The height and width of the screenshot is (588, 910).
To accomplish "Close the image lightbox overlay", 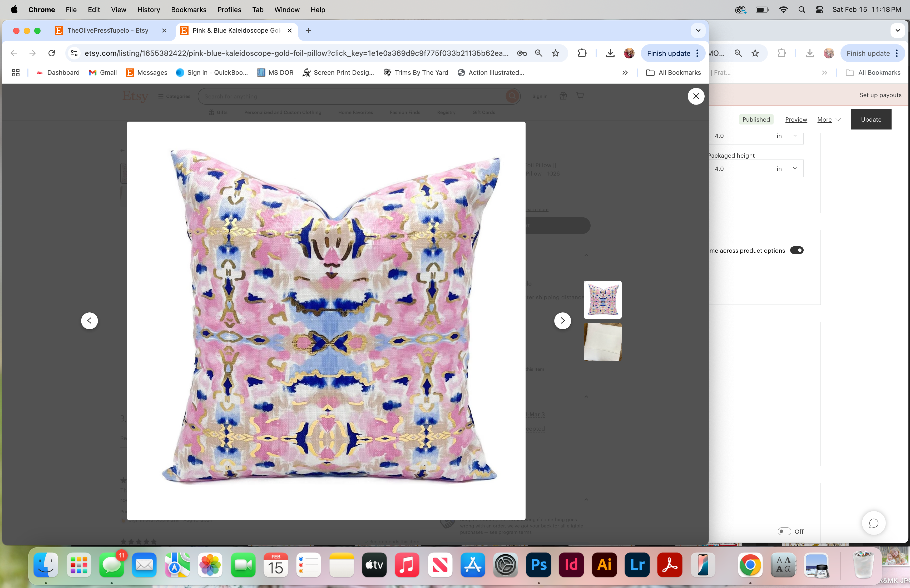I will (696, 96).
